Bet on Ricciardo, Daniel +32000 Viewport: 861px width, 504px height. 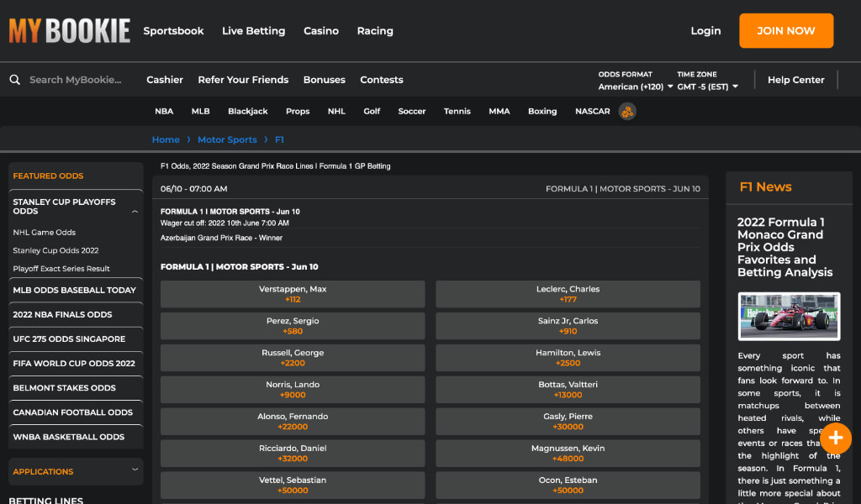click(x=293, y=453)
